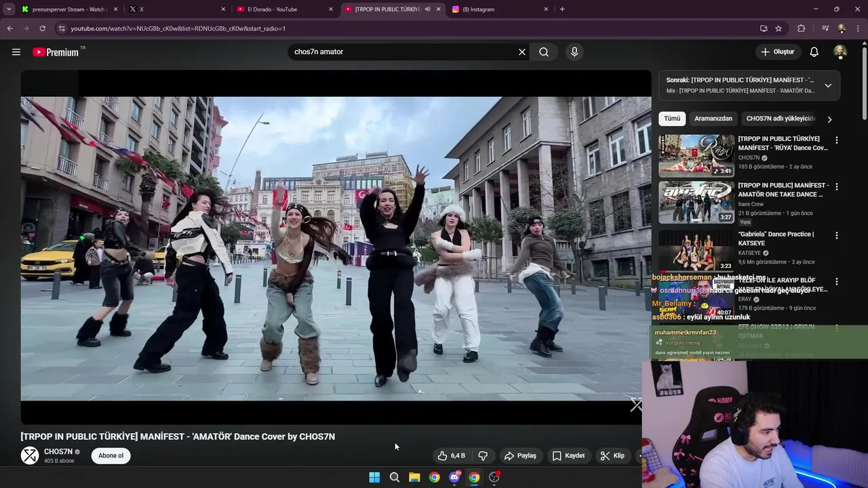This screenshot has width=868, height=488.
Task: Click the URL address bar
Action: tap(407, 28)
